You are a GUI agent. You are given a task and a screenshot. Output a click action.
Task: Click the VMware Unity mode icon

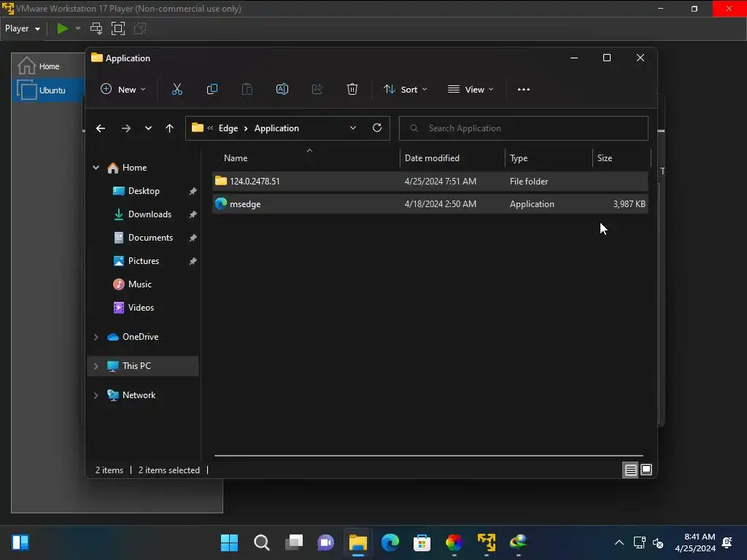[x=140, y=28]
